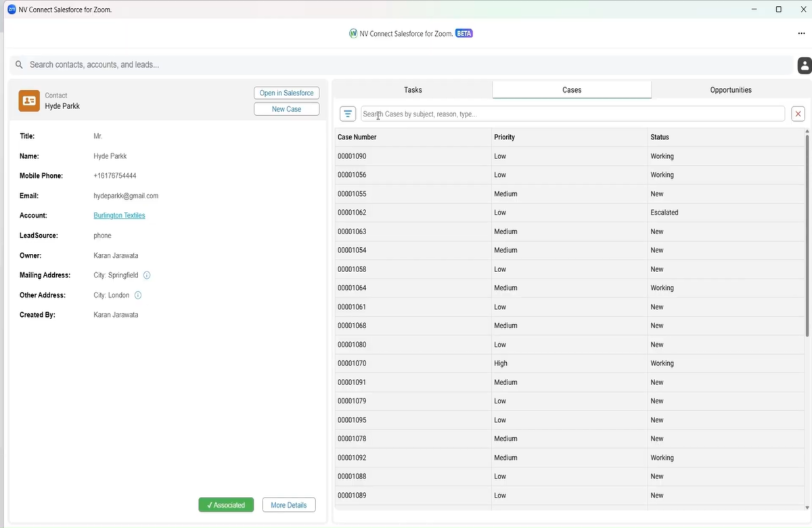812x528 pixels.
Task: Switch to the Opportunities tab
Action: (731, 90)
